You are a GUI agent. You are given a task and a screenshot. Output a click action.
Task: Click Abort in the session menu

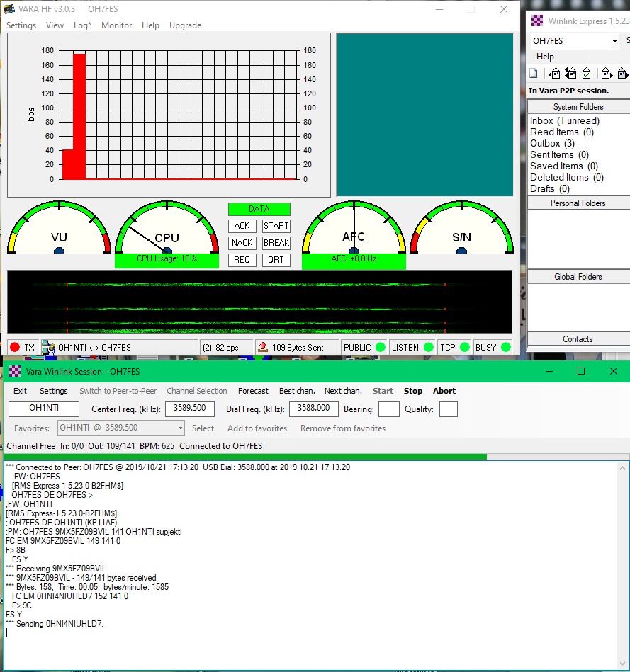(x=444, y=391)
